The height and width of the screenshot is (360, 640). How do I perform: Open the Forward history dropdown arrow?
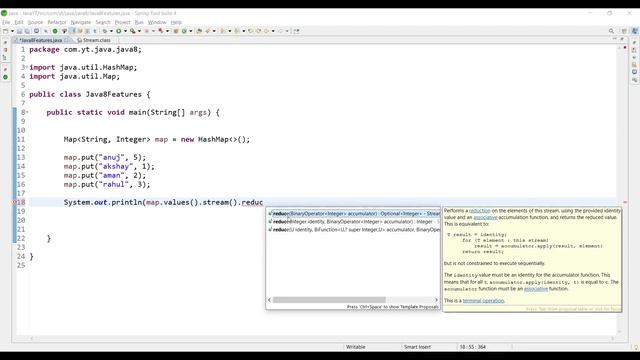pos(287,31)
